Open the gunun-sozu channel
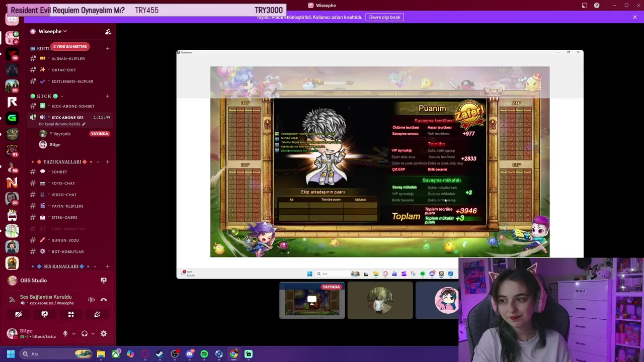 tap(70, 240)
